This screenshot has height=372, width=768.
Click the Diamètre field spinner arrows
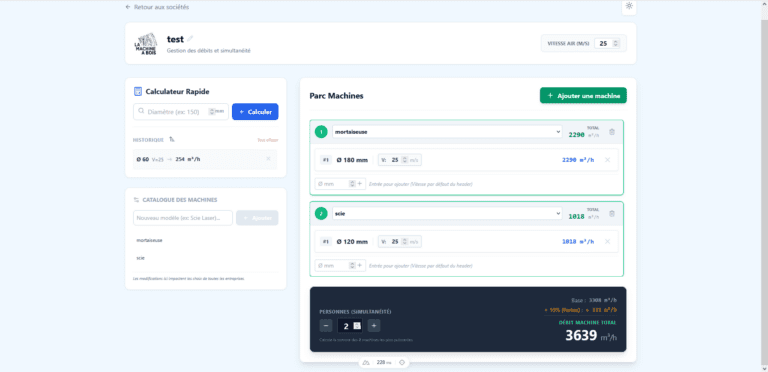pyautogui.click(x=212, y=112)
